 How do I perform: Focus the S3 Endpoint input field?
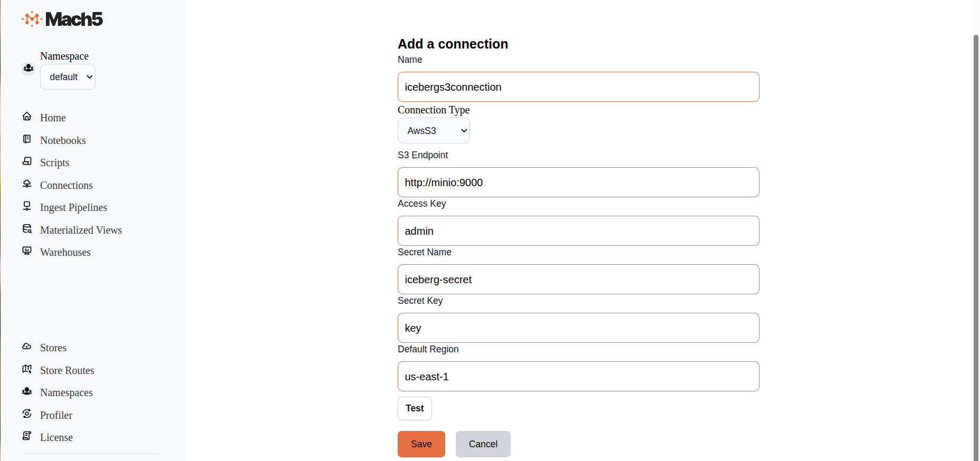(x=578, y=183)
